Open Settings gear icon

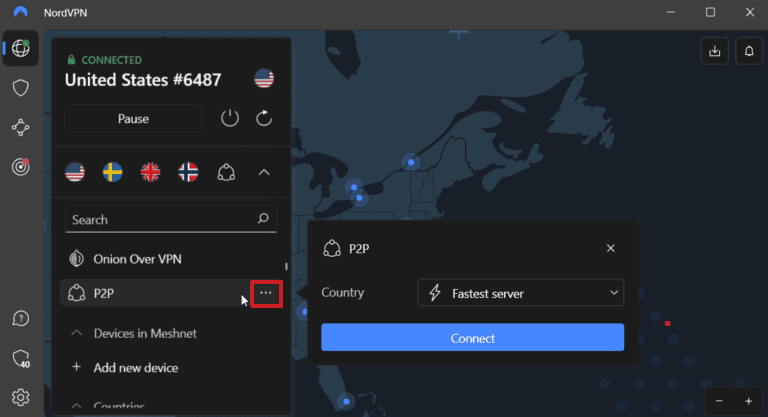click(20, 397)
